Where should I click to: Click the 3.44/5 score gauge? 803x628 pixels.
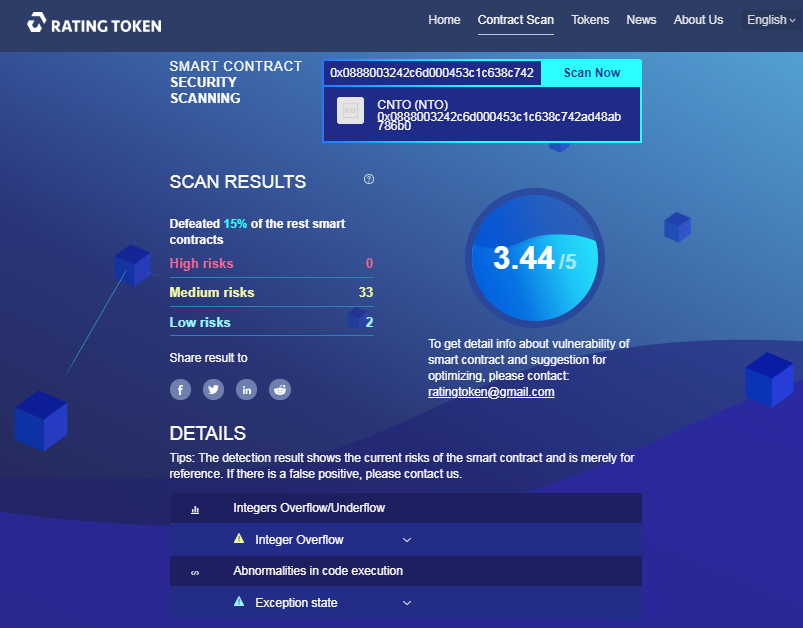[x=535, y=258]
